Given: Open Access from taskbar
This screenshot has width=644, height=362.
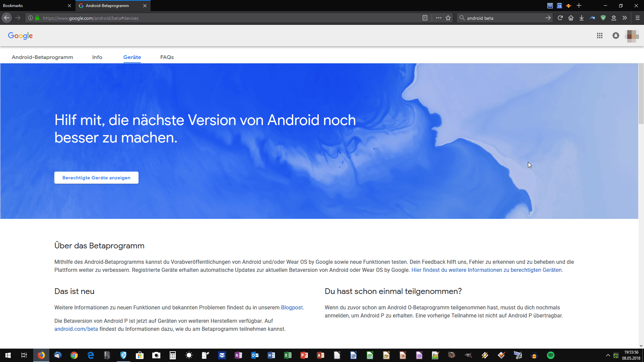Looking at the screenshot, I should coord(321,355).
